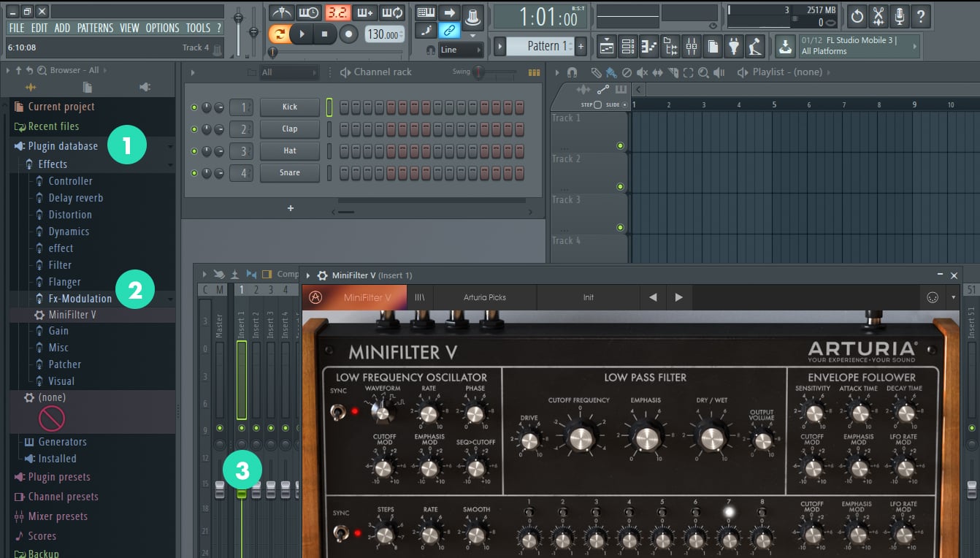Viewport: 980px width, 558px height.
Task: Toggle song/pattern mode button
Action: (x=279, y=34)
